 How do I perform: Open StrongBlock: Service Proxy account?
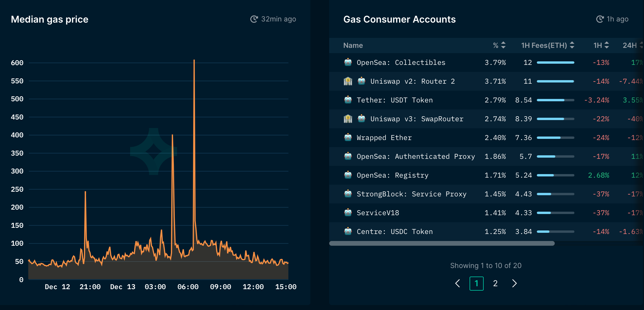[411, 194]
